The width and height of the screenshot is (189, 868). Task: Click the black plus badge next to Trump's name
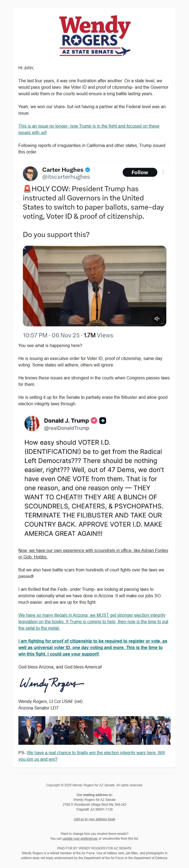click(x=103, y=421)
